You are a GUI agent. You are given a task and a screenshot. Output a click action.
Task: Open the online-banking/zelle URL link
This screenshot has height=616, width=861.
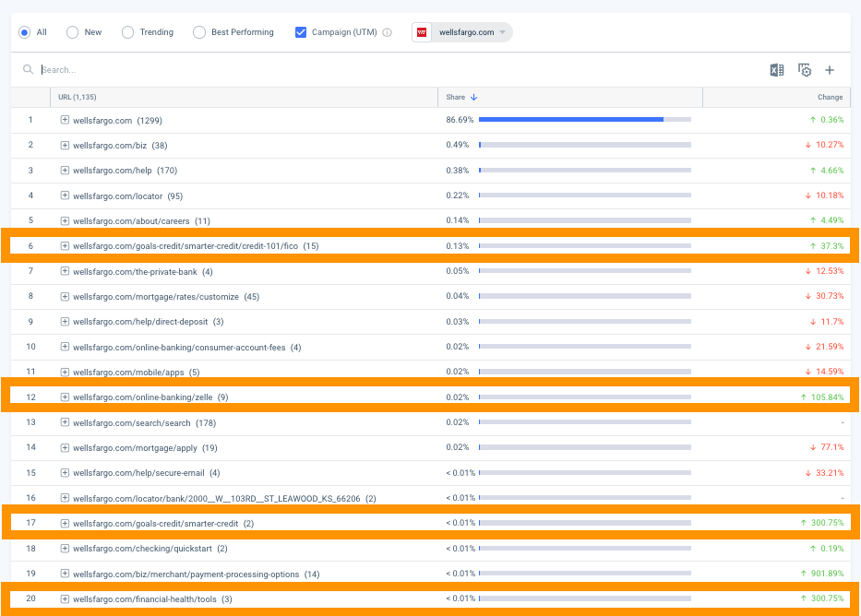143,397
